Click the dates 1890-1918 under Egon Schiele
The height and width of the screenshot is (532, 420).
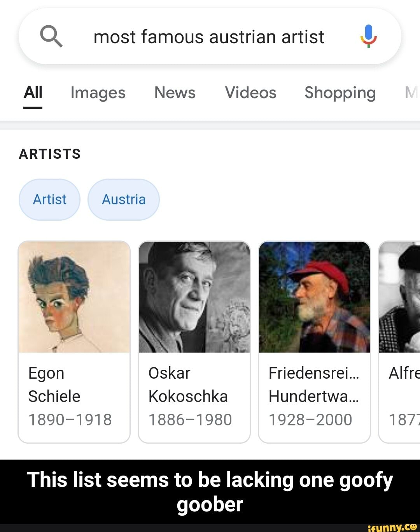[70, 420]
